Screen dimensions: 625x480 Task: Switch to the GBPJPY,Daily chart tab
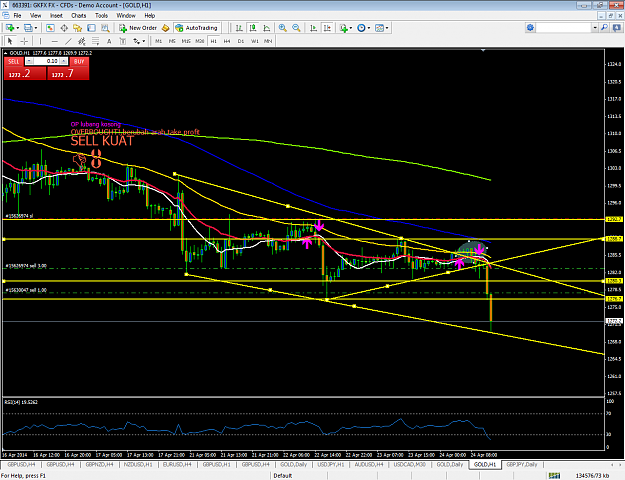pos(521,464)
